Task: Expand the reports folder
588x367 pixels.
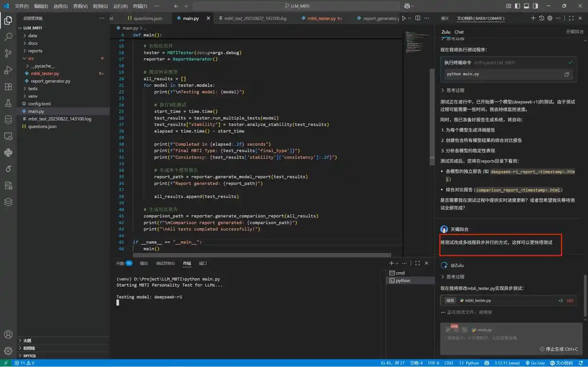Action: point(35,51)
